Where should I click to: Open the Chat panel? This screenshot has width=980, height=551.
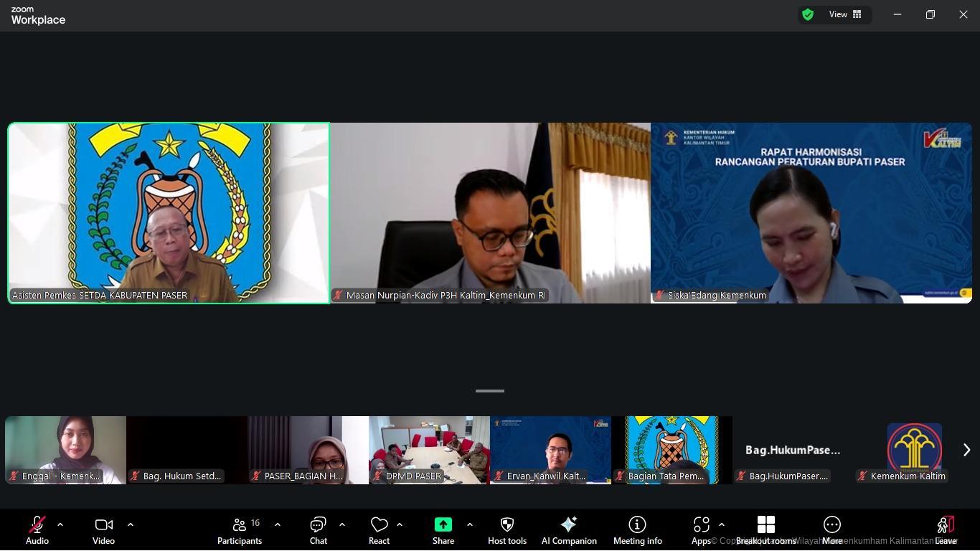(x=318, y=529)
